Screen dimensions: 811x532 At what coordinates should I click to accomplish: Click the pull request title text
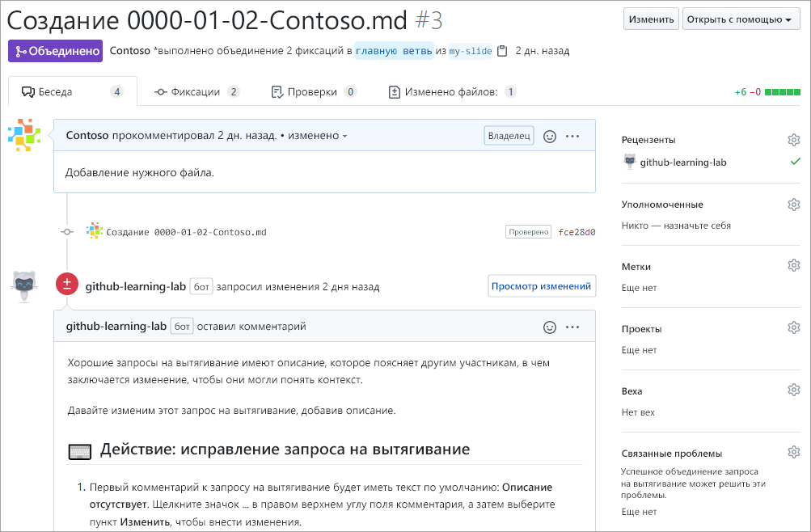tap(207, 21)
